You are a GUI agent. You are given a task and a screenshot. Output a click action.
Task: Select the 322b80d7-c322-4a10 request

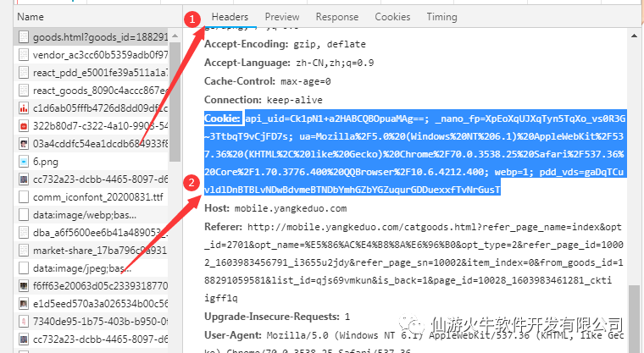(92, 126)
